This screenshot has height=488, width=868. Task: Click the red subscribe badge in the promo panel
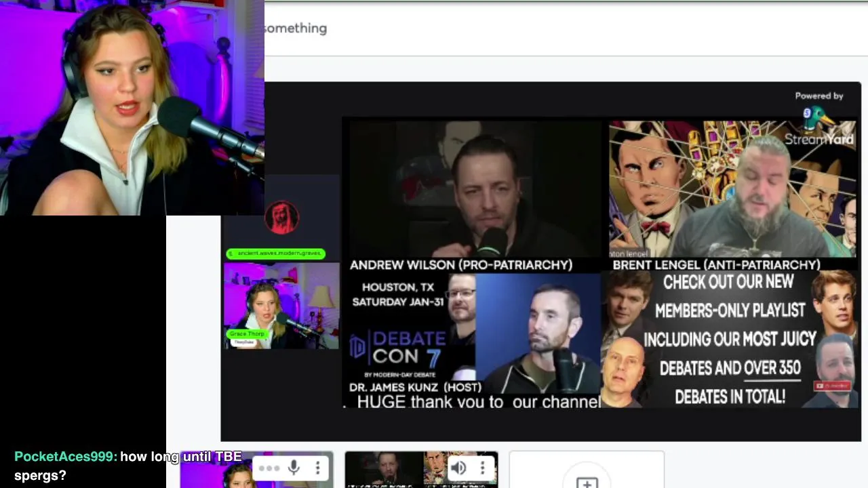coord(832,386)
